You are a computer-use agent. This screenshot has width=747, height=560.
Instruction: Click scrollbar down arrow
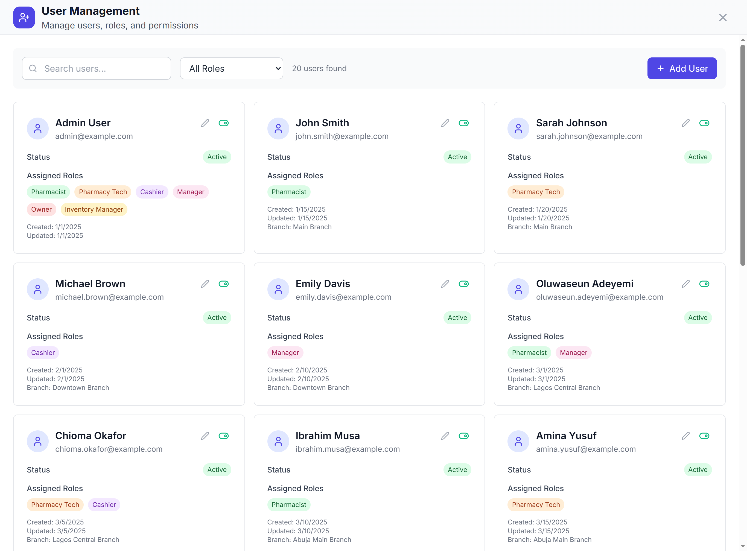click(743, 546)
